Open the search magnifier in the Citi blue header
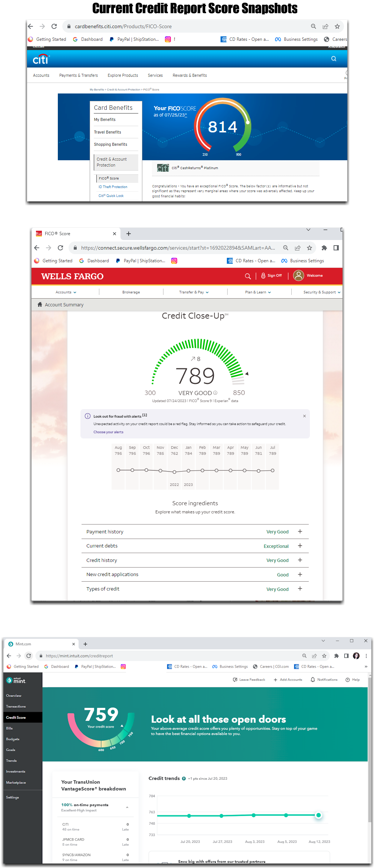This screenshot has width=374, height=868. 334,59
